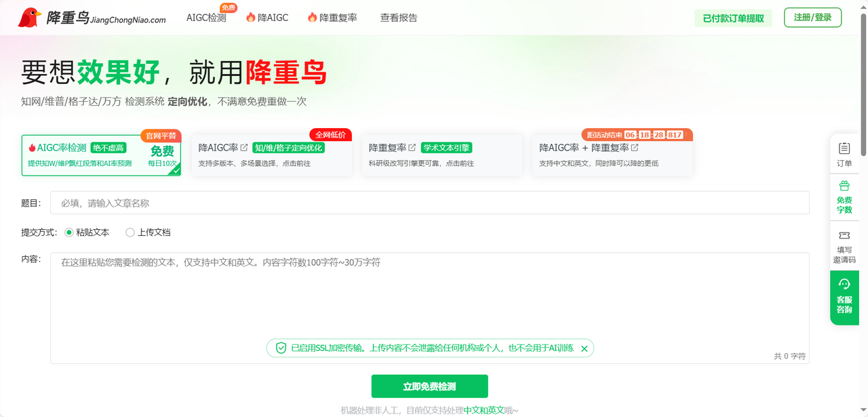868x417 pixels.
Task: Click the flame icon on AIGC率检测 card
Action: pos(32,148)
